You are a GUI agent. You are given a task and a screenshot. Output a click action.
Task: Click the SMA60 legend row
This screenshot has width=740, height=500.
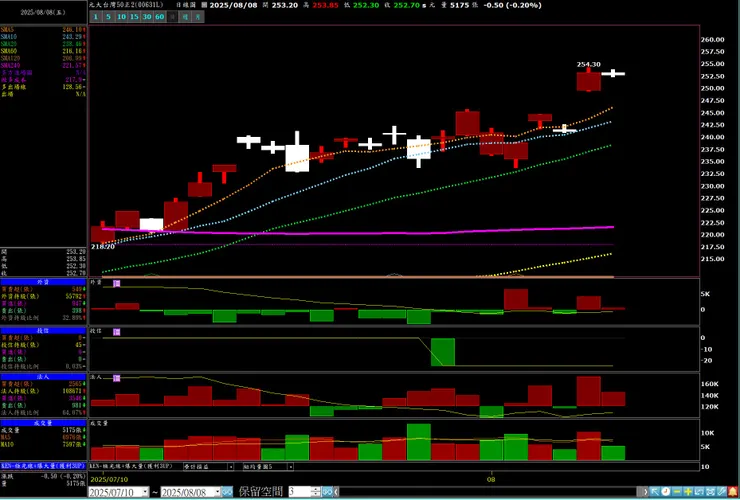[43, 51]
